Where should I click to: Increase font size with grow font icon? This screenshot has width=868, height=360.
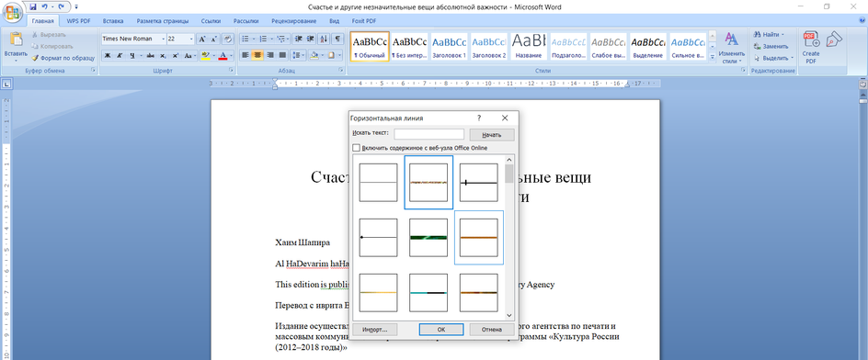click(x=202, y=39)
